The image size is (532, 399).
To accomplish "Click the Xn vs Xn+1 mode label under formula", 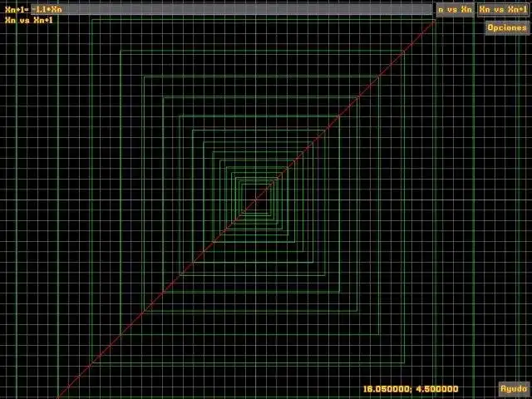I will (x=29, y=20).
